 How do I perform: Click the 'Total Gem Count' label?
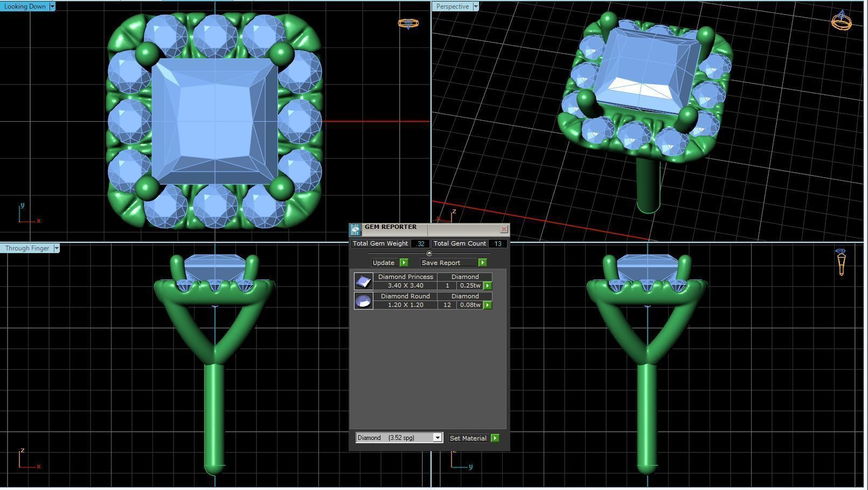click(x=460, y=244)
